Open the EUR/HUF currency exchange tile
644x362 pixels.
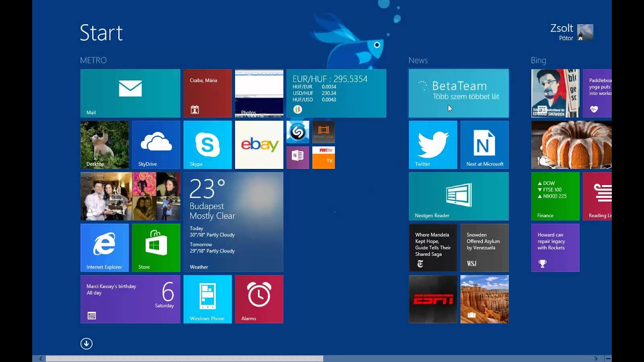tap(336, 94)
